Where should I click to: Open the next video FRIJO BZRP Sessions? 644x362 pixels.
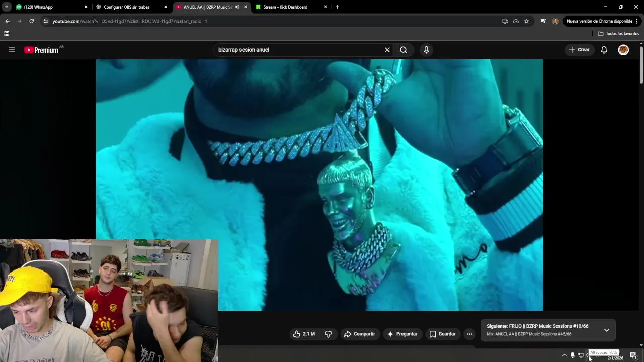(537, 326)
